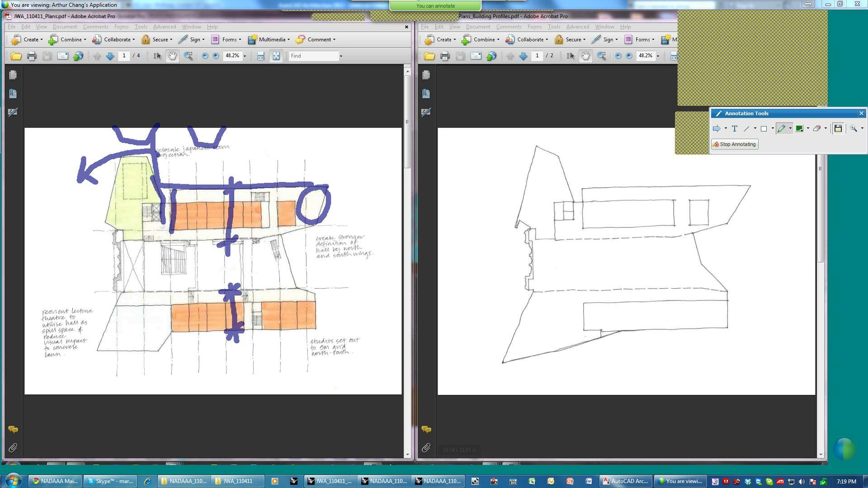Screen dimensions: 868x488
Task: Switch to Skype in the taskbar
Action: click(111, 481)
